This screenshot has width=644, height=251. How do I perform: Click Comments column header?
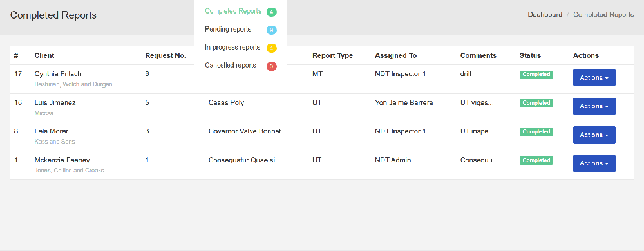tap(478, 56)
